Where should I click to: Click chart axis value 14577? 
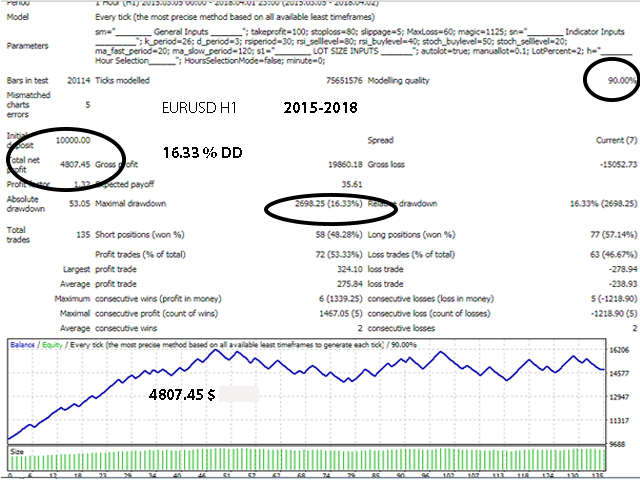tap(619, 373)
